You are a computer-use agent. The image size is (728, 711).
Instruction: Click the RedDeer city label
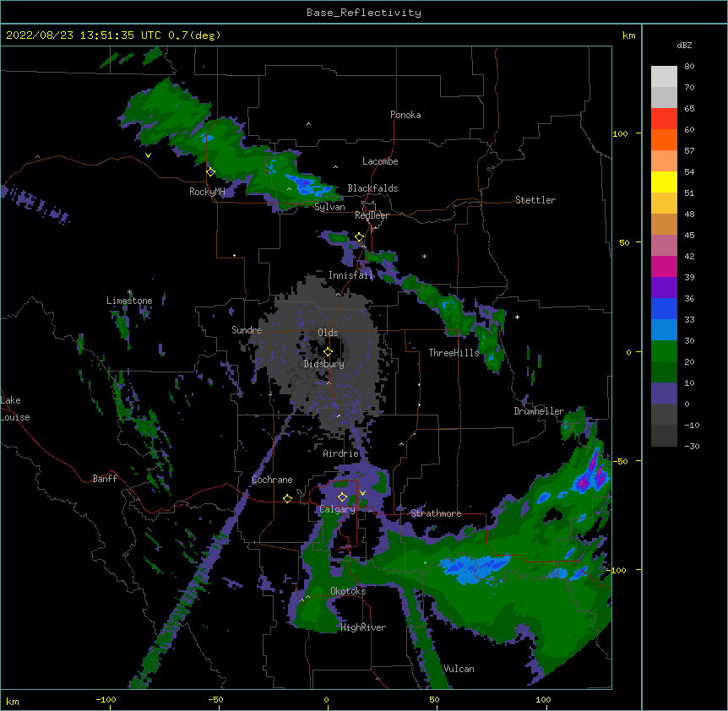click(x=372, y=215)
